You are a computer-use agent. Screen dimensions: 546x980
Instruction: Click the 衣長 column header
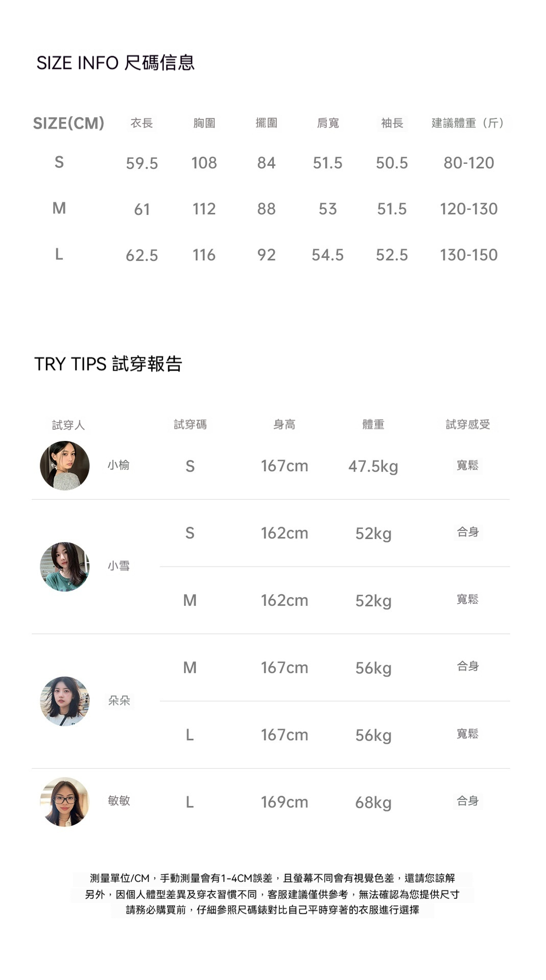[141, 123]
